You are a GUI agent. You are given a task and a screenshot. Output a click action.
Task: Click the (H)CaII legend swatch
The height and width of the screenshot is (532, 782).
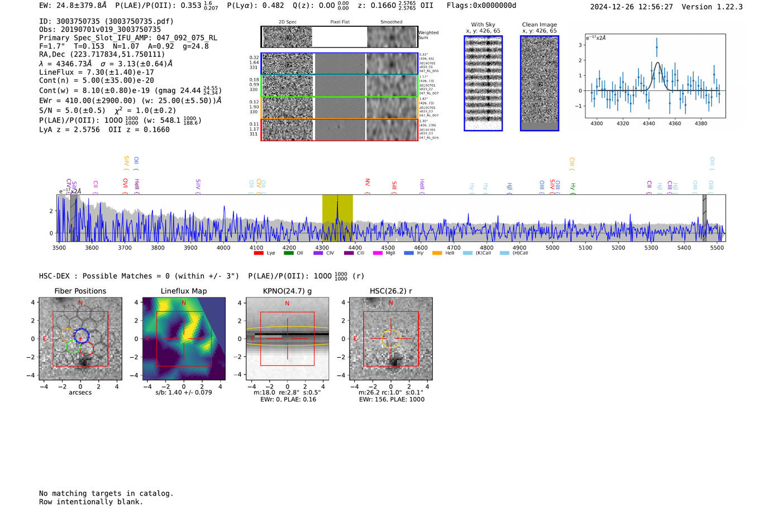click(x=504, y=253)
